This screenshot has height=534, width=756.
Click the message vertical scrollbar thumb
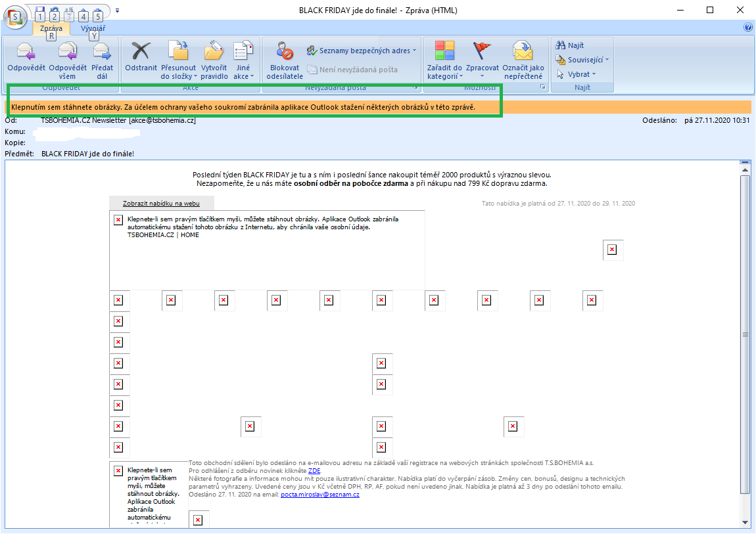(x=745, y=334)
